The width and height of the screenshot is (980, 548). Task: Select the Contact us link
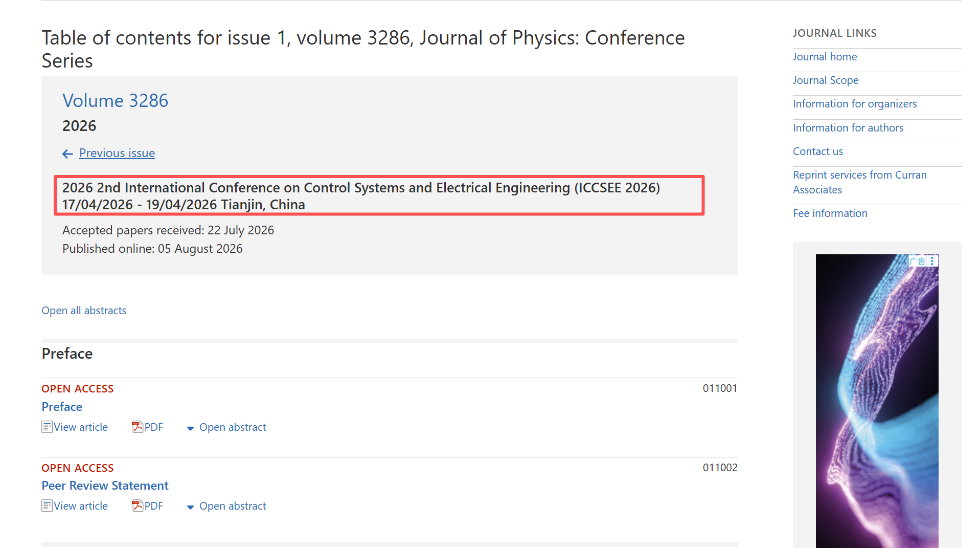(818, 151)
